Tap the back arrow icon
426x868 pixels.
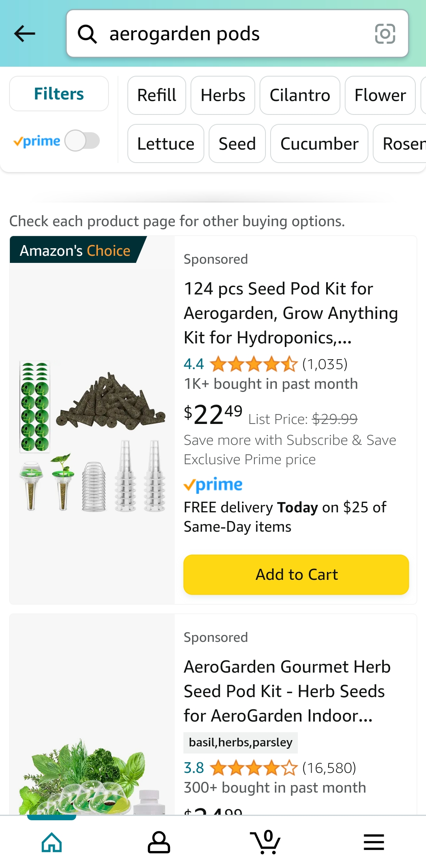(25, 34)
